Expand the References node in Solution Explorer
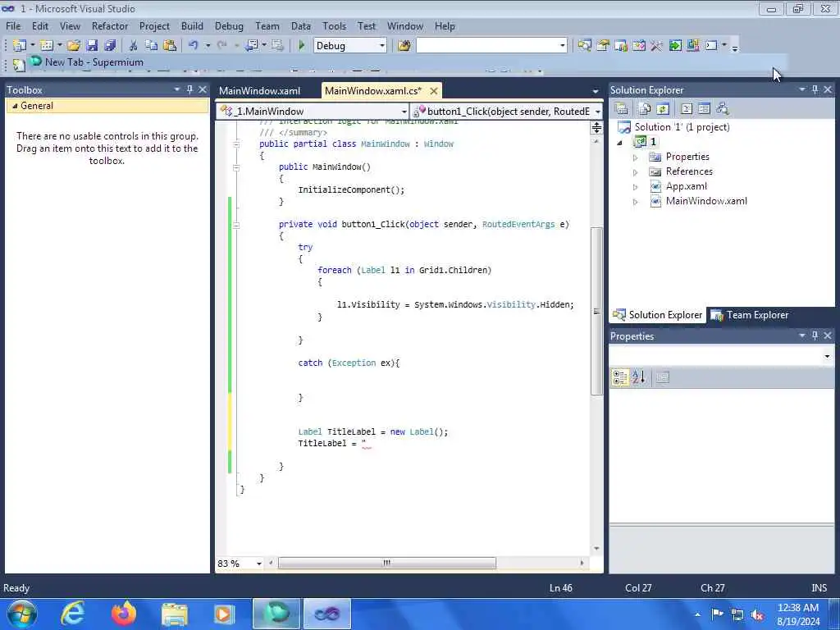The height and width of the screenshot is (630, 840). click(x=636, y=172)
